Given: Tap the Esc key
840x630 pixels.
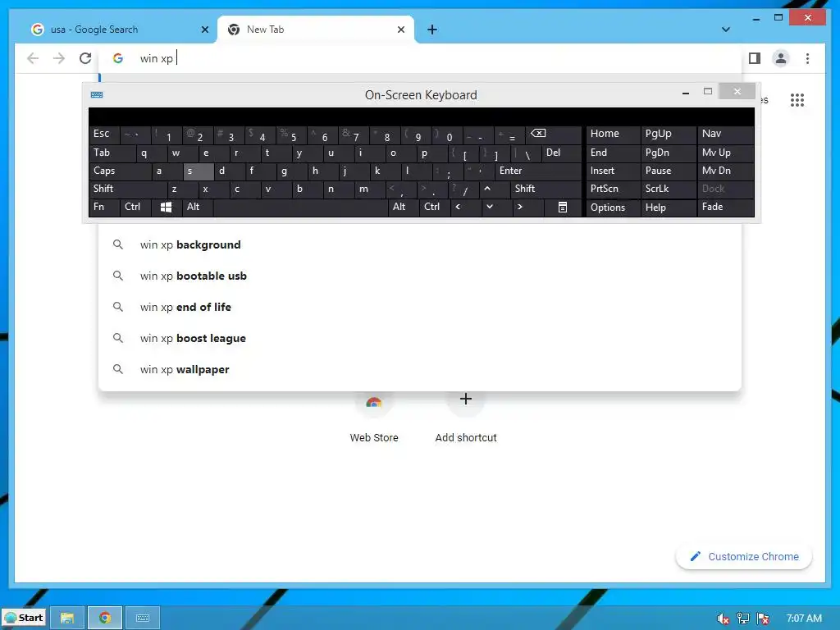Looking at the screenshot, I should coord(104,134).
